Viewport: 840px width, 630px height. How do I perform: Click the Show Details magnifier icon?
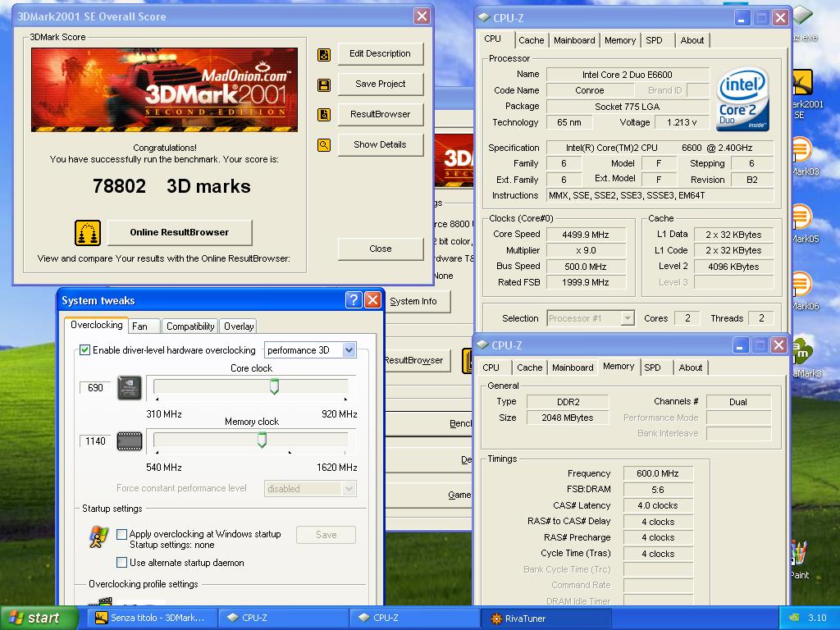click(324, 144)
